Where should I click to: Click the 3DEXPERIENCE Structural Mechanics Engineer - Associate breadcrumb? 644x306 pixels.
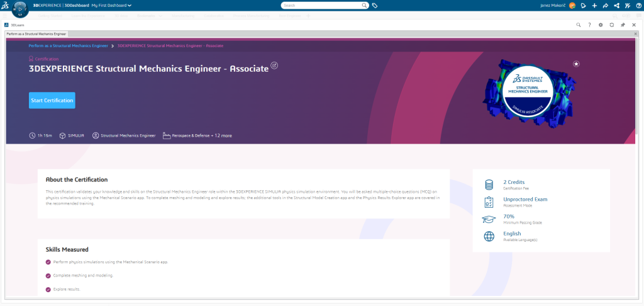170,46
